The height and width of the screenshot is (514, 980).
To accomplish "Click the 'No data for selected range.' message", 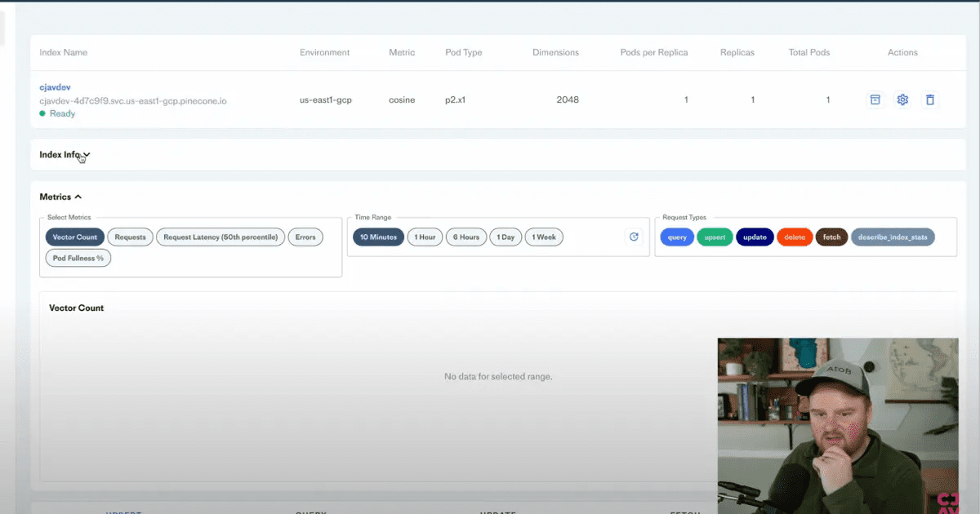I will tap(498, 377).
